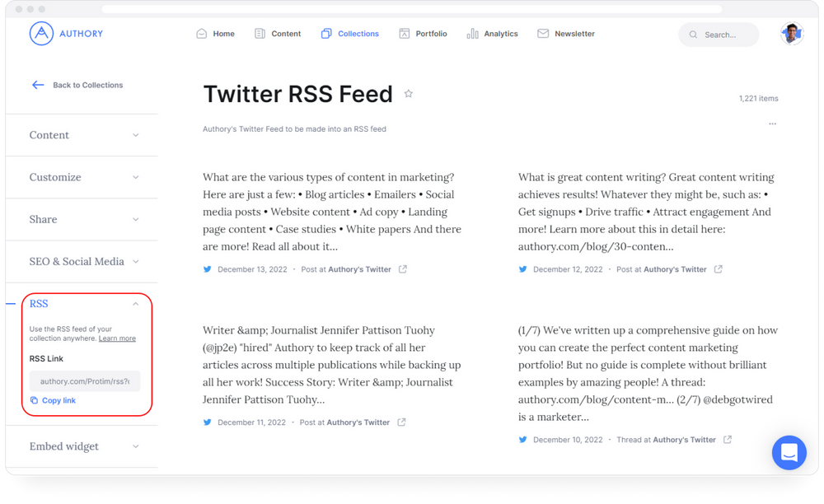Open external link for December 13 post
This screenshot has height=504, width=824.
403,269
